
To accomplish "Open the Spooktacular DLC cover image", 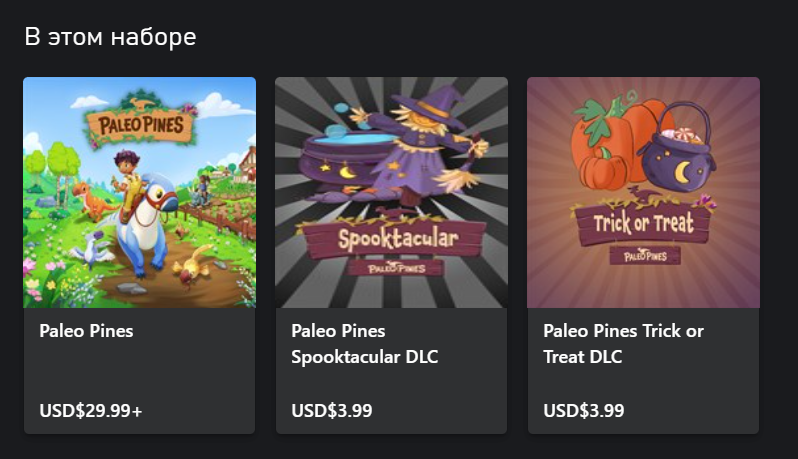I will (x=391, y=192).
